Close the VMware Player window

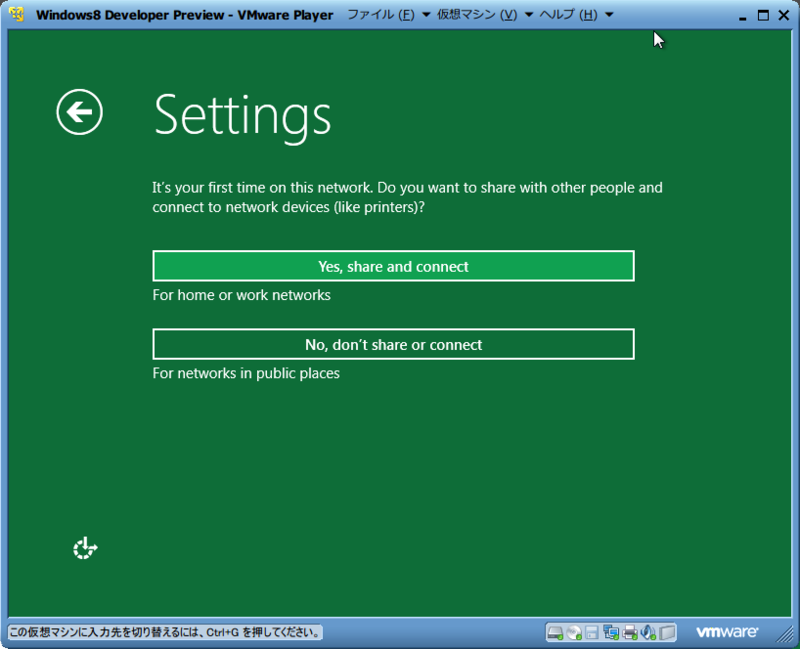point(784,15)
